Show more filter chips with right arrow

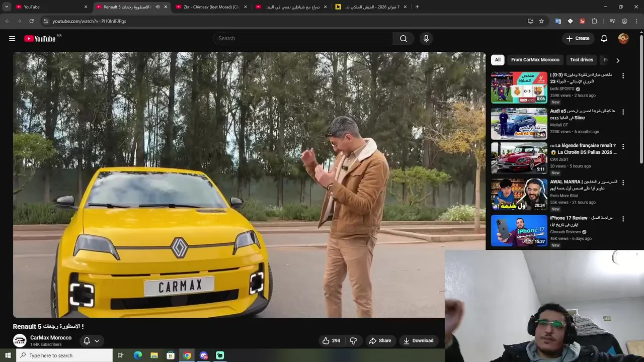click(618, 60)
